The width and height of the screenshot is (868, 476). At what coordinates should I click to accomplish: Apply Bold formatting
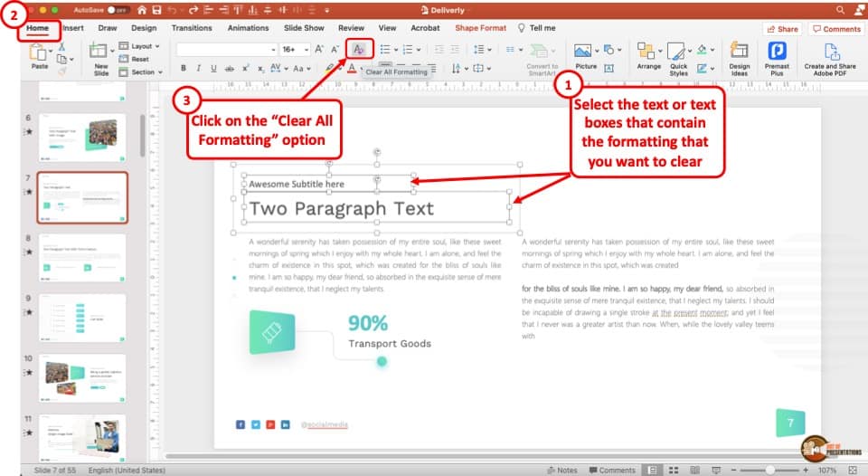[x=184, y=68]
